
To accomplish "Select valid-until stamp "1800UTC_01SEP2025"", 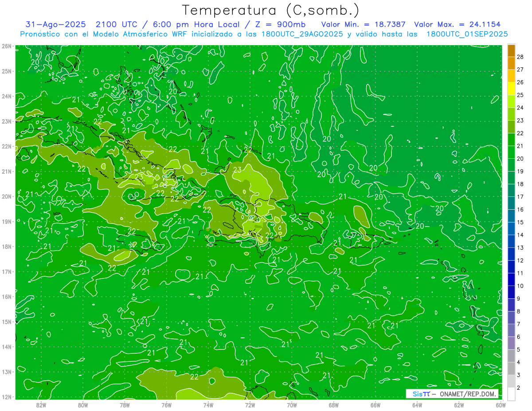I will [x=467, y=34].
